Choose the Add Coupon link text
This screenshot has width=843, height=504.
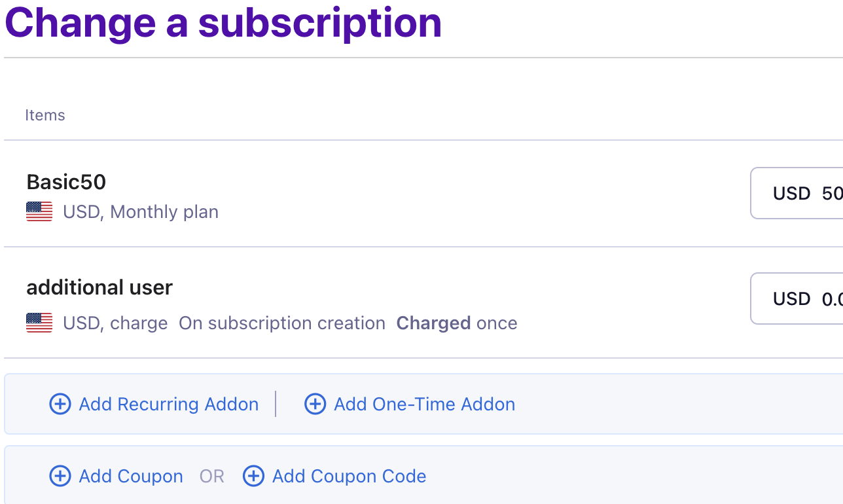(x=131, y=477)
